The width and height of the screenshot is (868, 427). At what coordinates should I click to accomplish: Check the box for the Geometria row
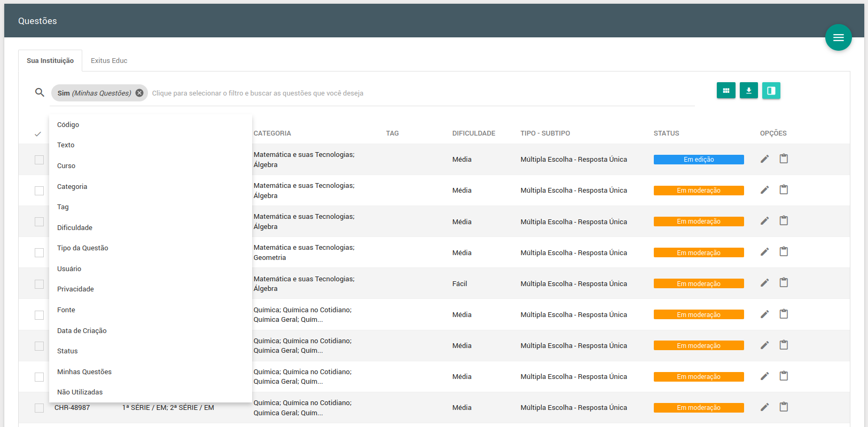39,252
